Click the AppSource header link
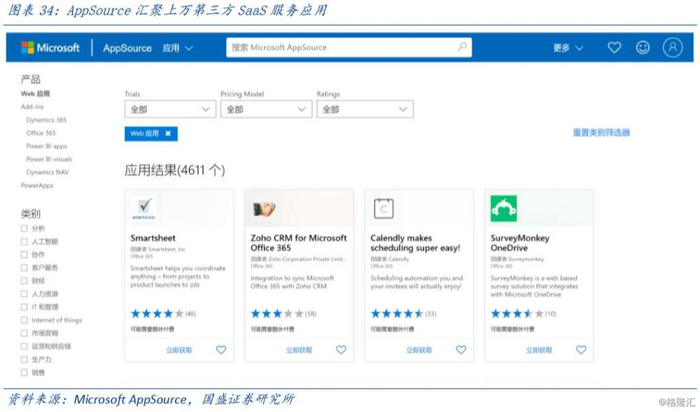700x412 pixels. (x=127, y=48)
